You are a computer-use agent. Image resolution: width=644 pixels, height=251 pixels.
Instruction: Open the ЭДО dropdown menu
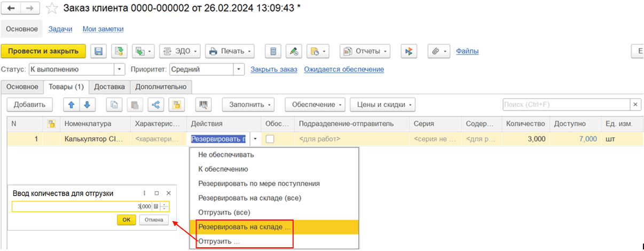pos(180,51)
